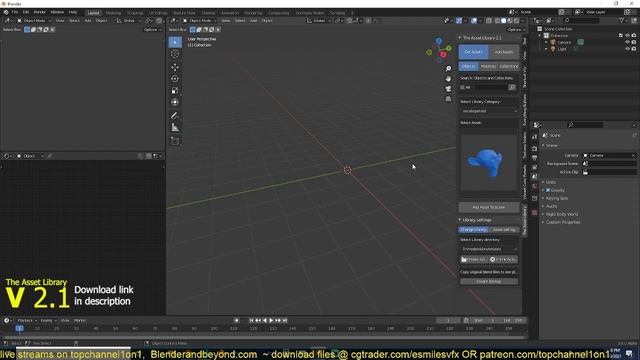Image resolution: width=640 pixels, height=360 pixels.
Task: Select solid viewport shading mode
Action: [504, 20]
